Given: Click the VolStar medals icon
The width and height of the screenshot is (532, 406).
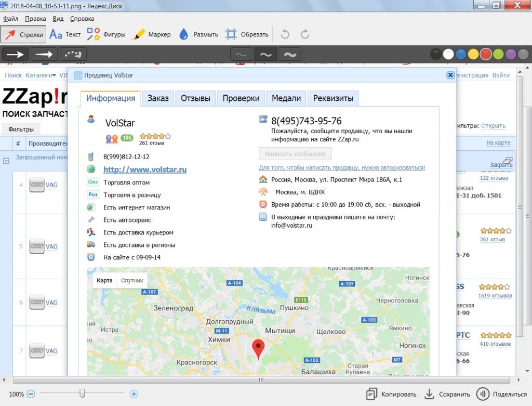Looking at the screenshot, I should (112, 138).
